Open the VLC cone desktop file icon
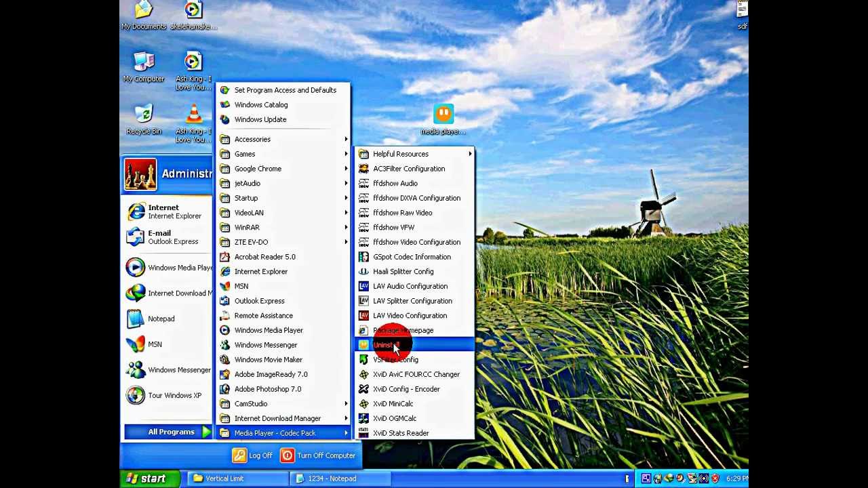The height and width of the screenshot is (488, 868). pyautogui.click(x=194, y=113)
